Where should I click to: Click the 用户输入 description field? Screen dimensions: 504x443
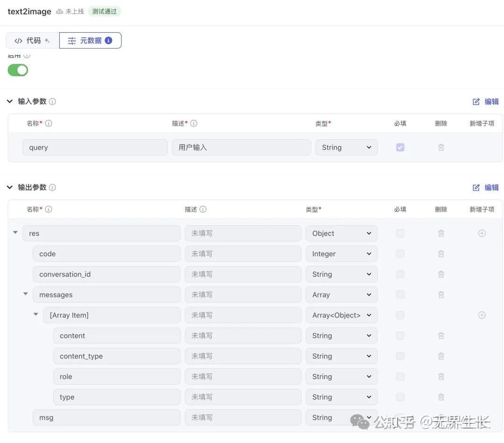coord(241,147)
